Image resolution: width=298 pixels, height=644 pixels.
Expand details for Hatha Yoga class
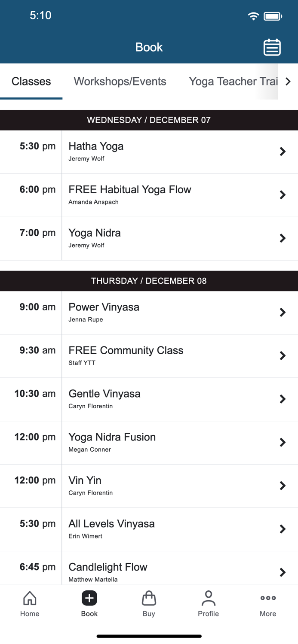click(x=283, y=152)
